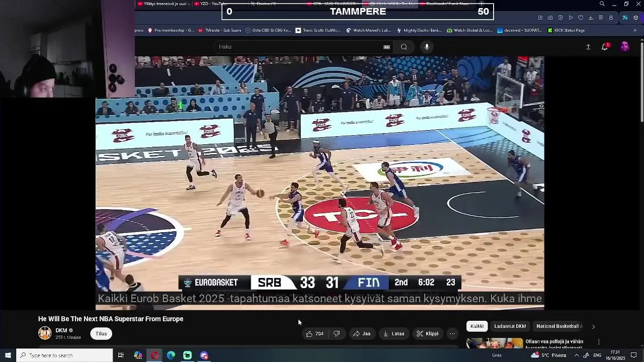This screenshot has width=644, height=362.
Task: Open the deceived – SUORAT bookmark
Action: click(519, 30)
